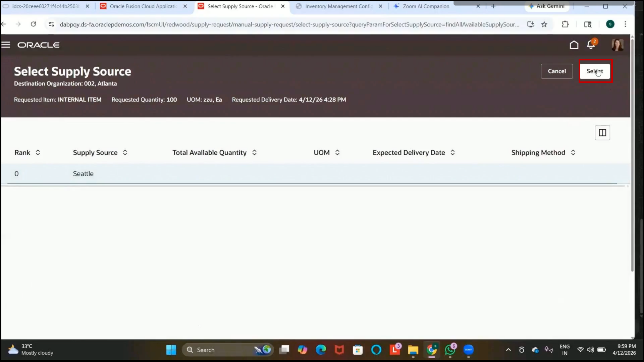Sort by Expected Delivery Date column

452,153
